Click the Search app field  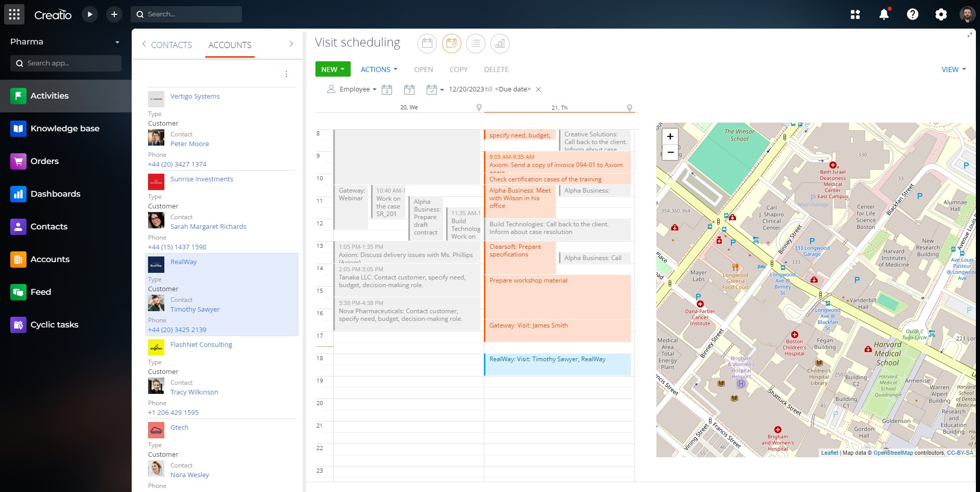66,63
